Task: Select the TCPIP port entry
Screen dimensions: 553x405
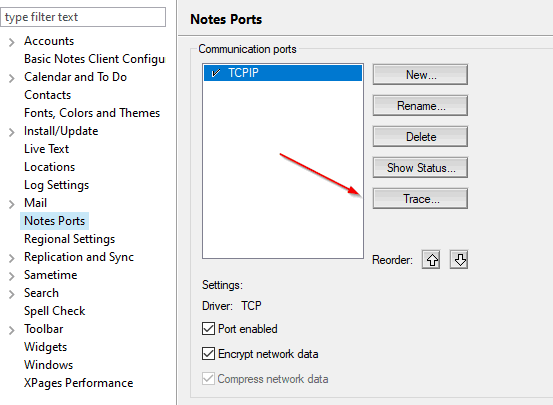Action: pyautogui.click(x=283, y=73)
